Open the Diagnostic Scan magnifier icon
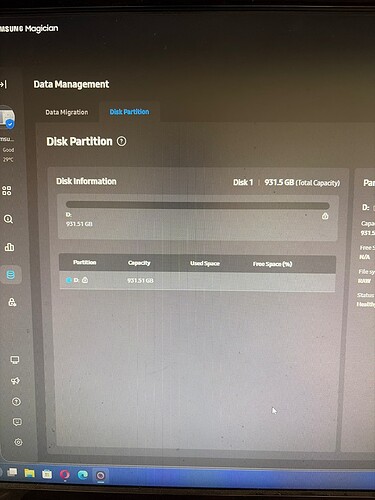The height and width of the screenshot is (500, 375). [x=8, y=219]
